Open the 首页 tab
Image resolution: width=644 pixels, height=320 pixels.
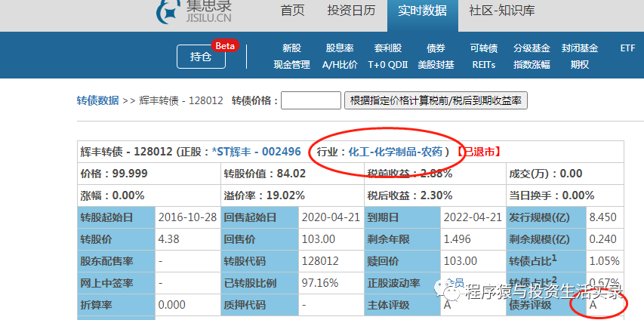point(292,11)
